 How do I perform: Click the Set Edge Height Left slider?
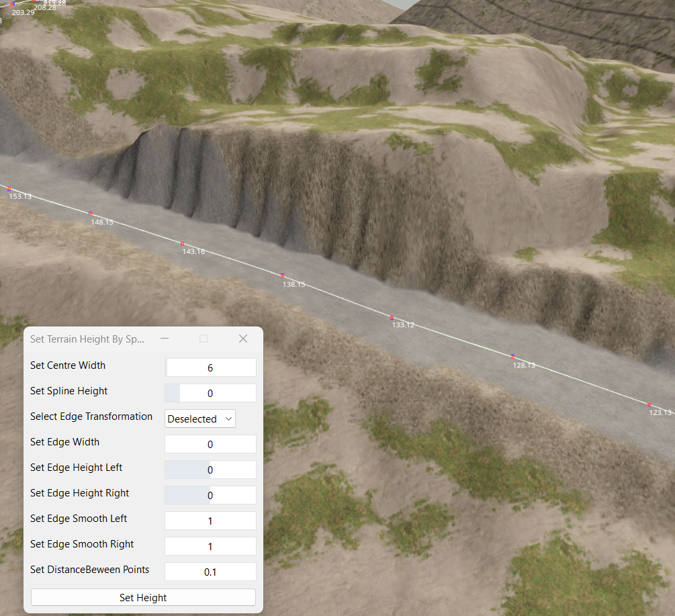[x=210, y=470]
